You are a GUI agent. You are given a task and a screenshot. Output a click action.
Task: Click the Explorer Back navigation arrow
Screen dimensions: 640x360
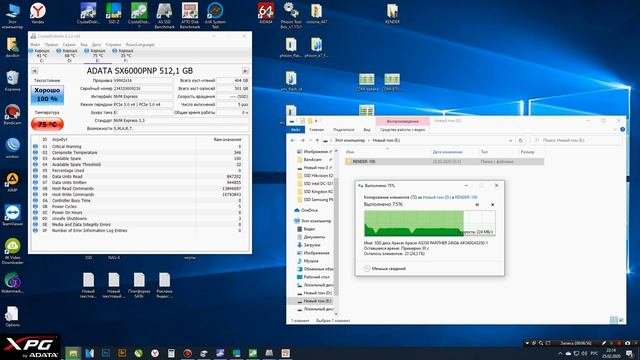click(x=293, y=140)
